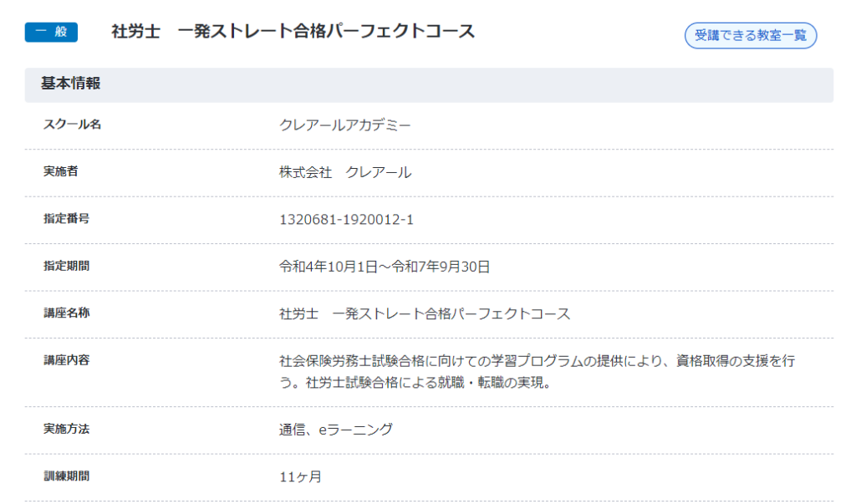Screen dimensions: 856x504
Task: Click the 株式会社 クレアール text
Action: click(x=344, y=172)
